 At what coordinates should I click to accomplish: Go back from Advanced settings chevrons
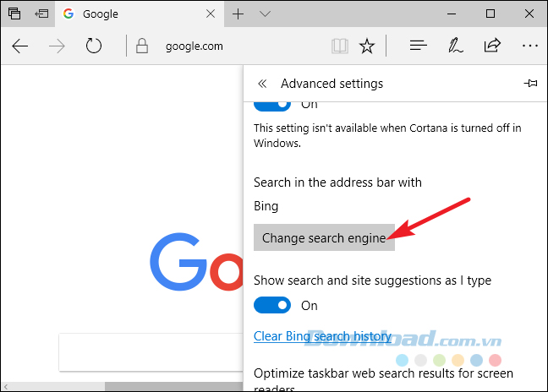point(262,84)
